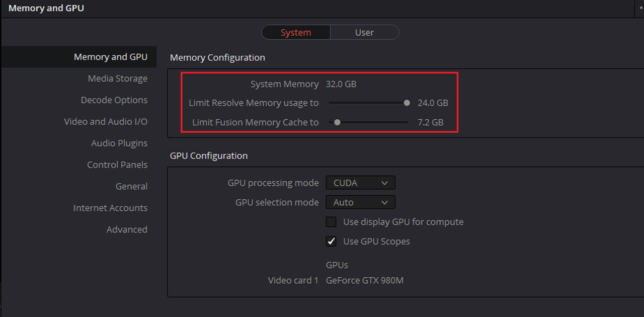The image size is (644, 317).
Task: Enable Use display GPU for compute
Action: point(331,222)
